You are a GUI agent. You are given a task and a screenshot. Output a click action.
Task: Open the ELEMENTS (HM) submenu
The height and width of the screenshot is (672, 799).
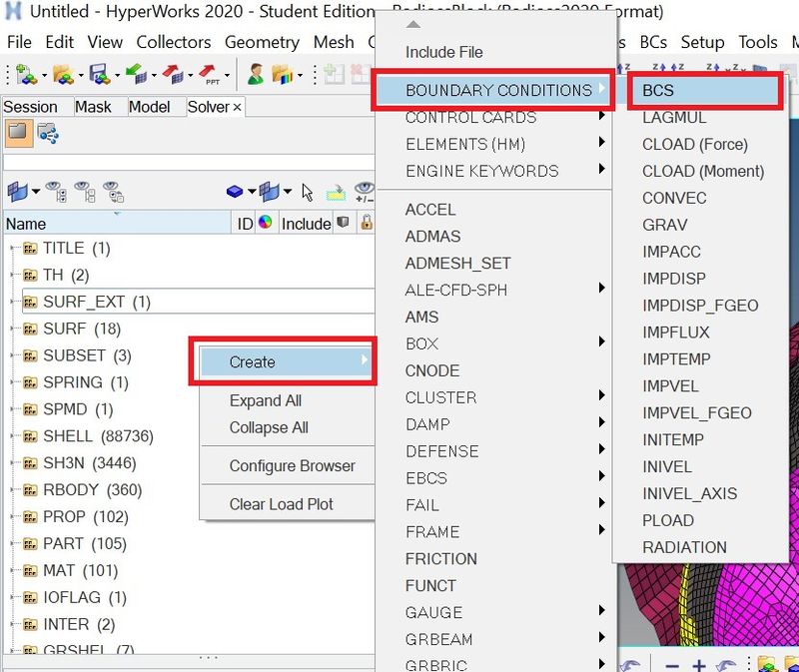tap(481, 144)
